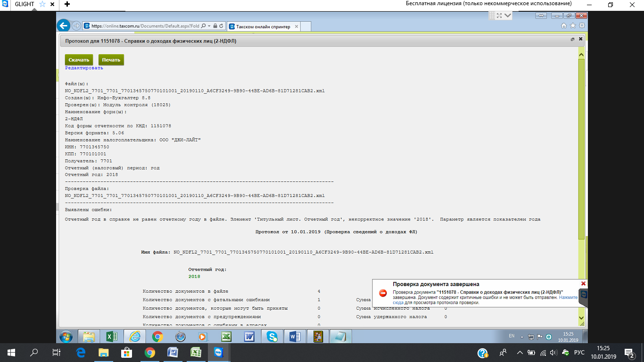The width and height of the screenshot is (644, 362).
Task: Open Task View on local taskbar
Action: pos(56,352)
